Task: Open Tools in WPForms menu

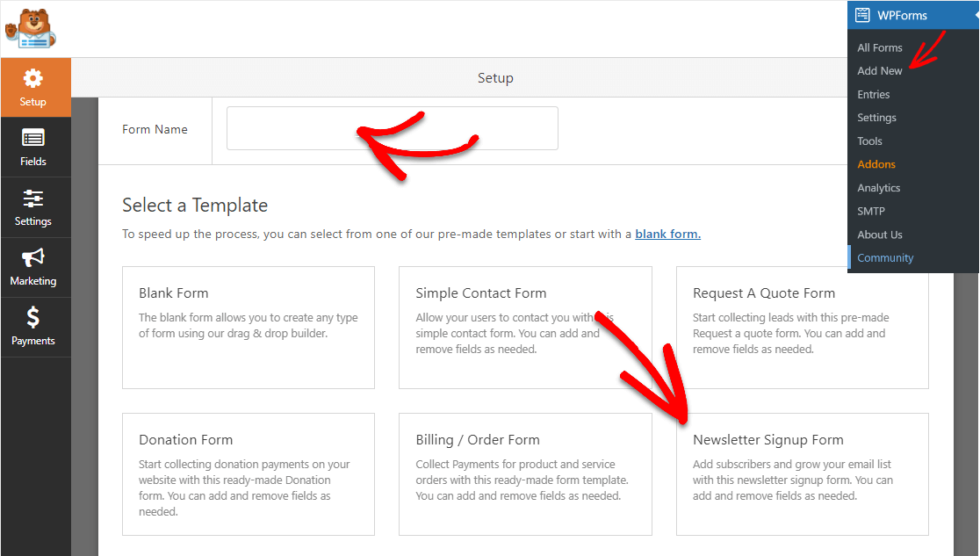Action: coord(869,141)
